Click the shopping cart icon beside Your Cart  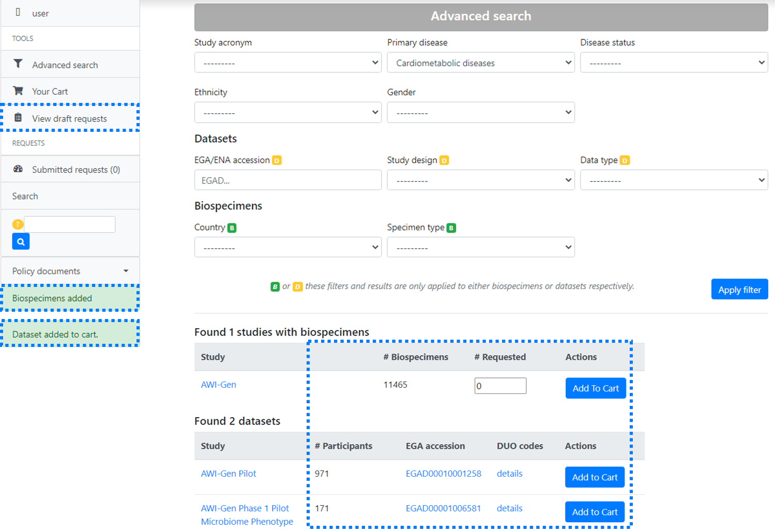point(18,90)
